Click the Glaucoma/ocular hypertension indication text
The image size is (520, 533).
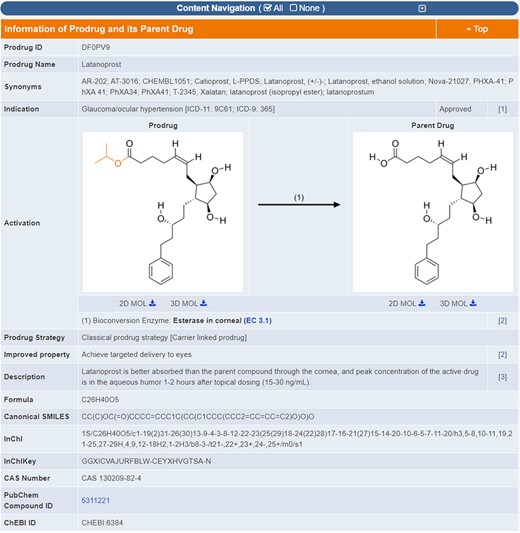[178, 109]
